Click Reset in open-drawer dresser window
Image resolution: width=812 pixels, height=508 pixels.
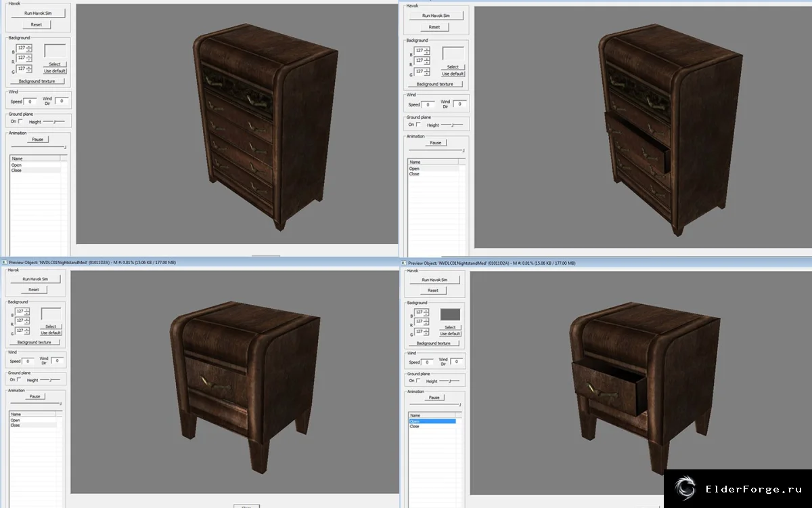point(434,27)
